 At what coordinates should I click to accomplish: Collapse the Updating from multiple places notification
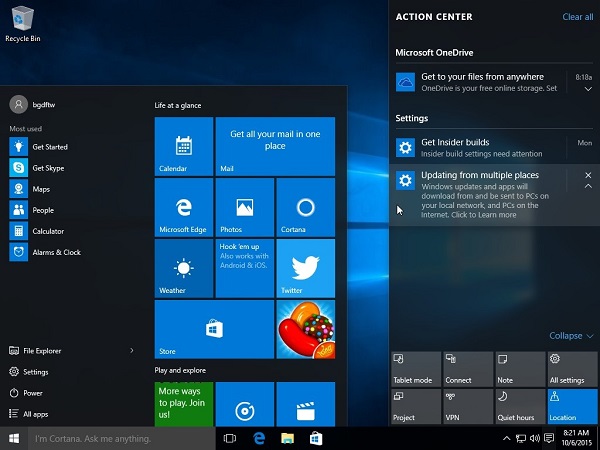(x=588, y=186)
